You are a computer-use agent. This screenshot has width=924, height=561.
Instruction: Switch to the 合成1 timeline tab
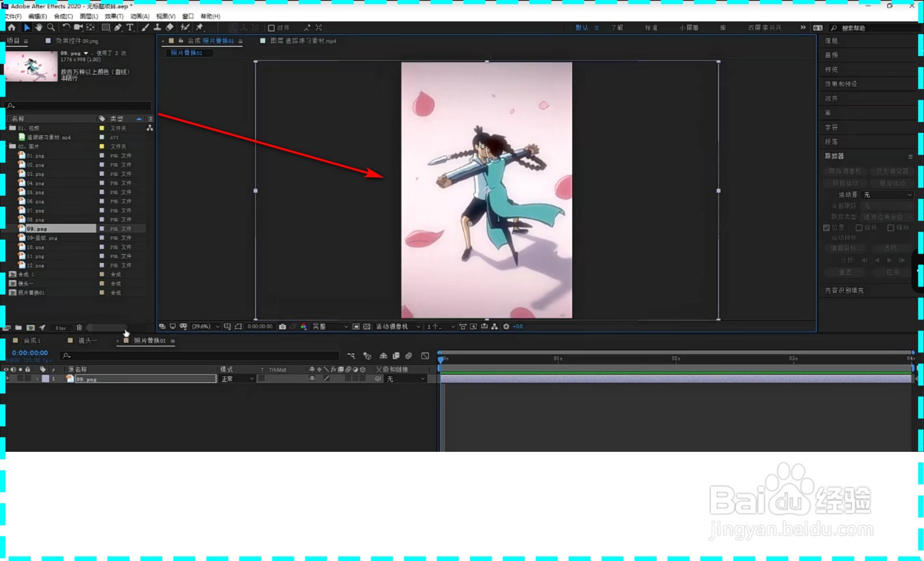click(32, 341)
